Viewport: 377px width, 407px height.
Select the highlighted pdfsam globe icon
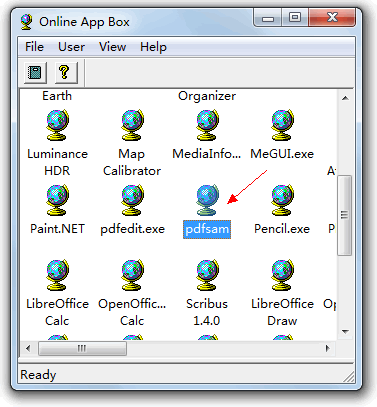(207, 200)
